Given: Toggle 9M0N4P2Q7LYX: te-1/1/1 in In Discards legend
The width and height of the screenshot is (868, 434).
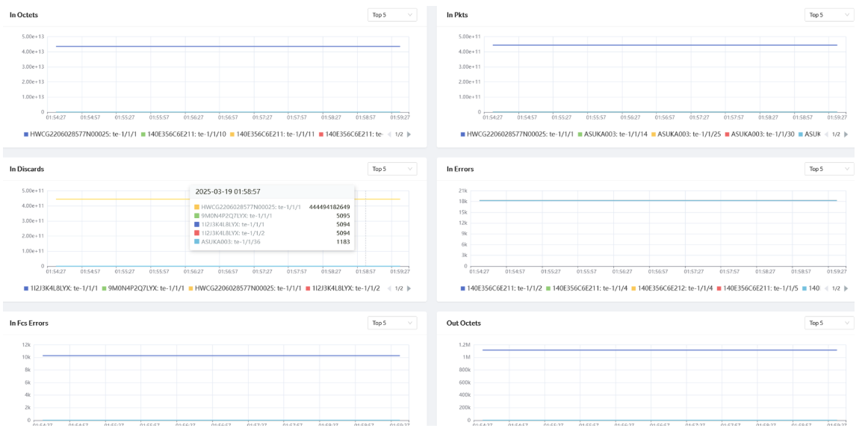Looking at the screenshot, I should pyautogui.click(x=146, y=288).
